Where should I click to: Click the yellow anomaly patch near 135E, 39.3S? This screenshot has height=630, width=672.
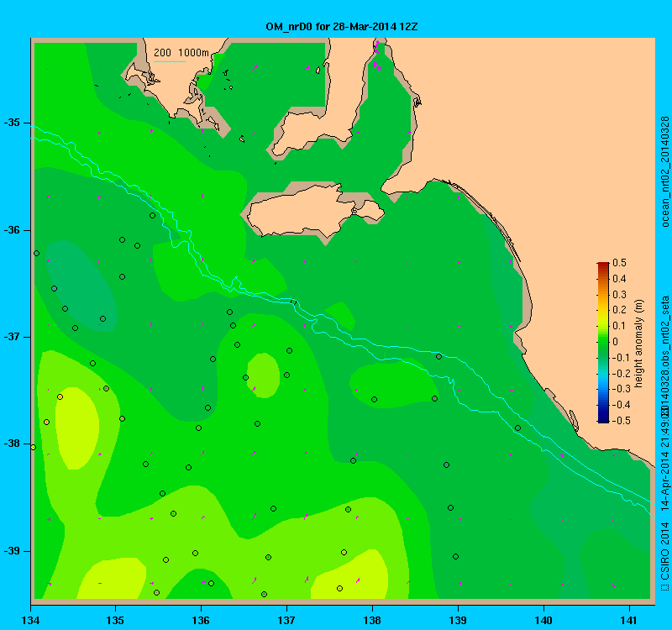[x=113, y=579]
